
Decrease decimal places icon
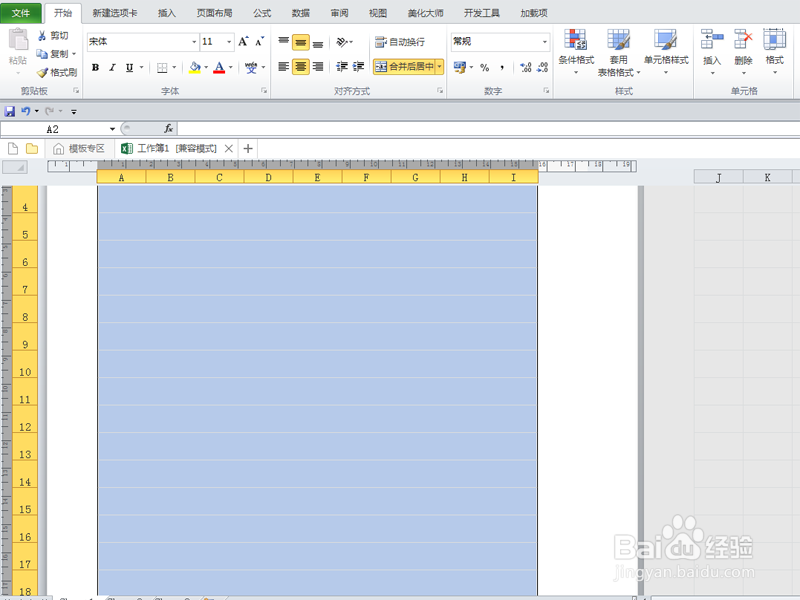(x=543, y=67)
